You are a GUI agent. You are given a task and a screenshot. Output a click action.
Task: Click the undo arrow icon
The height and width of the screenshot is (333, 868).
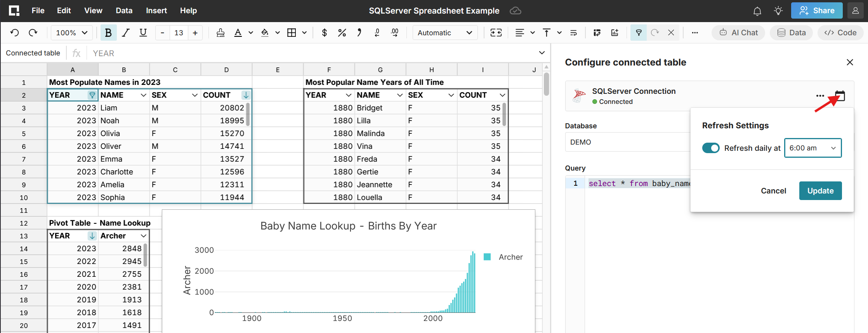[14, 33]
